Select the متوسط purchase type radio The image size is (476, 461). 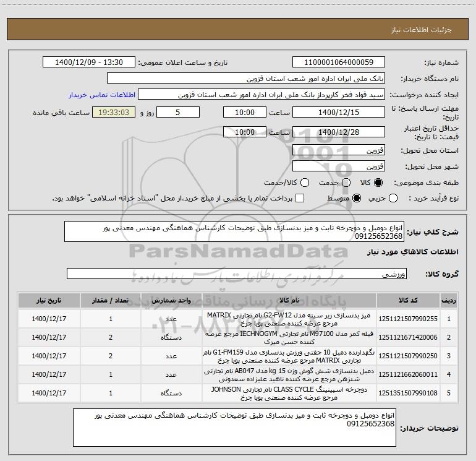coord(357,198)
